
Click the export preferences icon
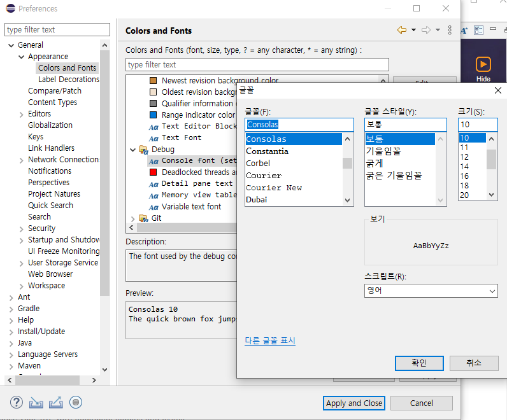pyautogui.click(x=56, y=403)
